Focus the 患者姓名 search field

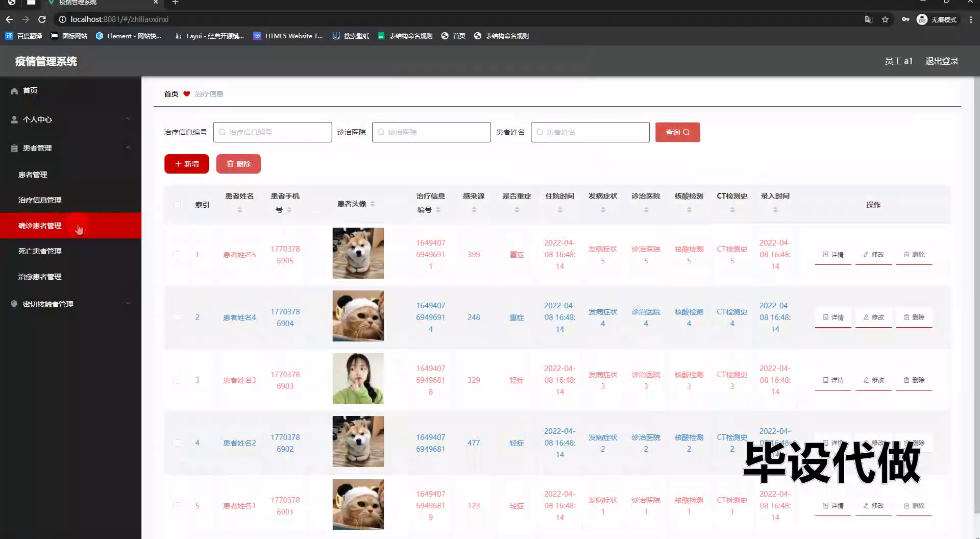click(x=590, y=132)
